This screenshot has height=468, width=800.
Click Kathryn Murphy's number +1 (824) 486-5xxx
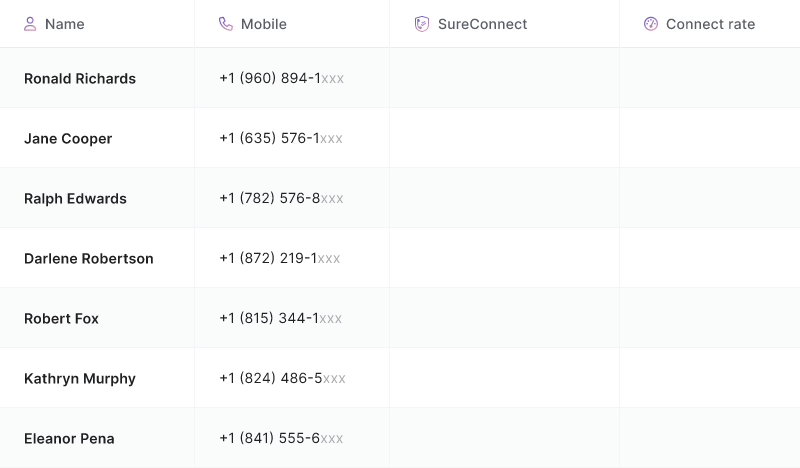pos(282,379)
